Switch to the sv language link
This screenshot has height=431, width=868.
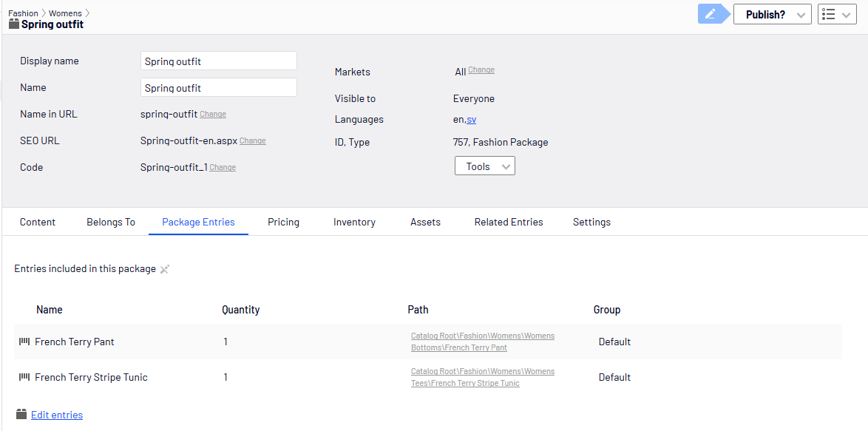(x=472, y=120)
